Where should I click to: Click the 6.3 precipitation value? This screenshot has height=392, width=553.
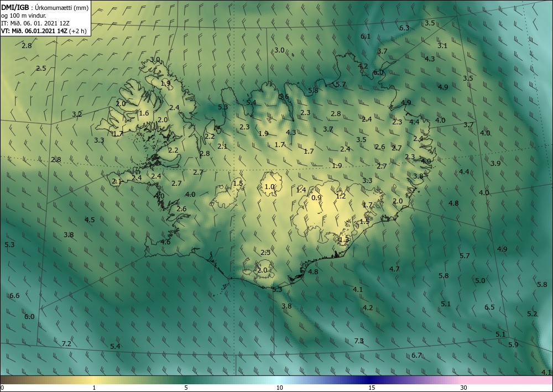404,28
